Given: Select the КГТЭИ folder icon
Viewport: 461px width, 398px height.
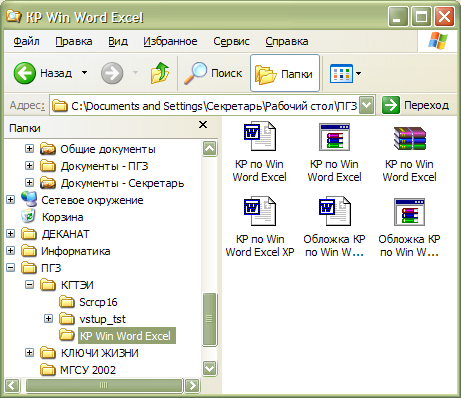Looking at the screenshot, I should pos(48,285).
